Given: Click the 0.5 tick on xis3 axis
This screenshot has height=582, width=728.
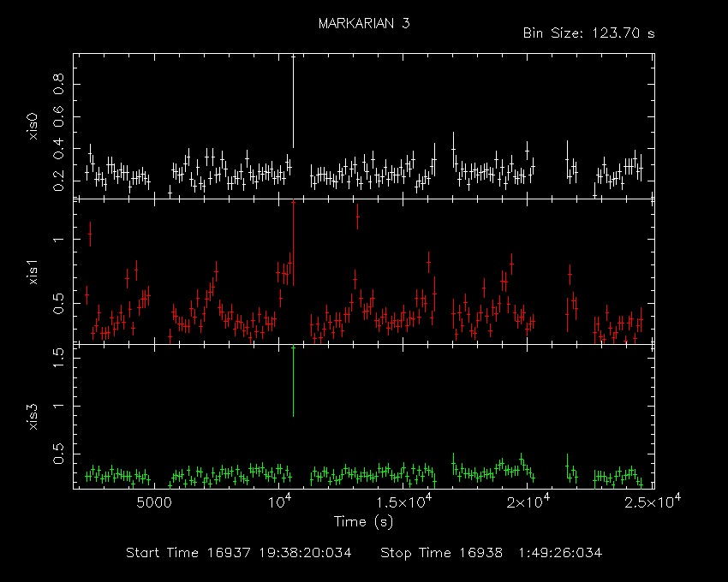Looking at the screenshot, I should click(58, 454).
